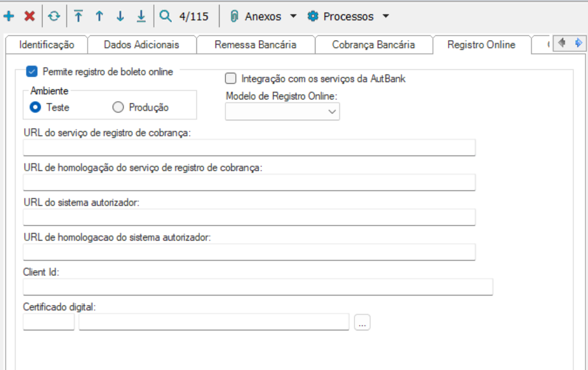Click the gear Processos icon

pyautogui.click(x=313, y=16)
